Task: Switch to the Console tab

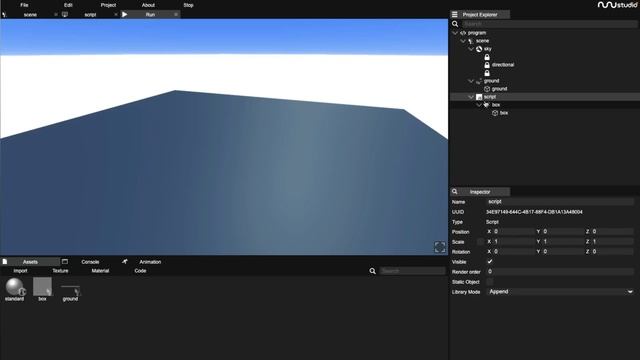Action: point(90,262)
